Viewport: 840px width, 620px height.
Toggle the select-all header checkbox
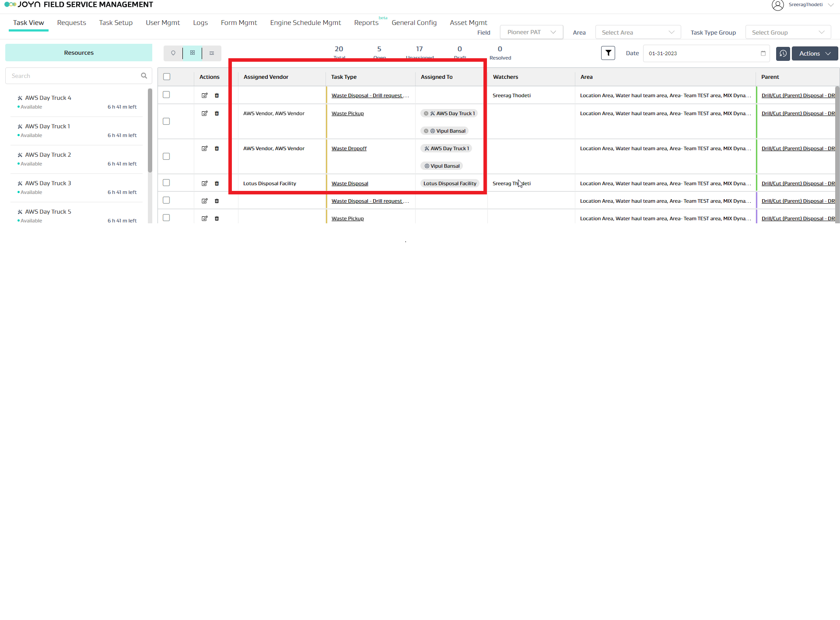(167, 77)
